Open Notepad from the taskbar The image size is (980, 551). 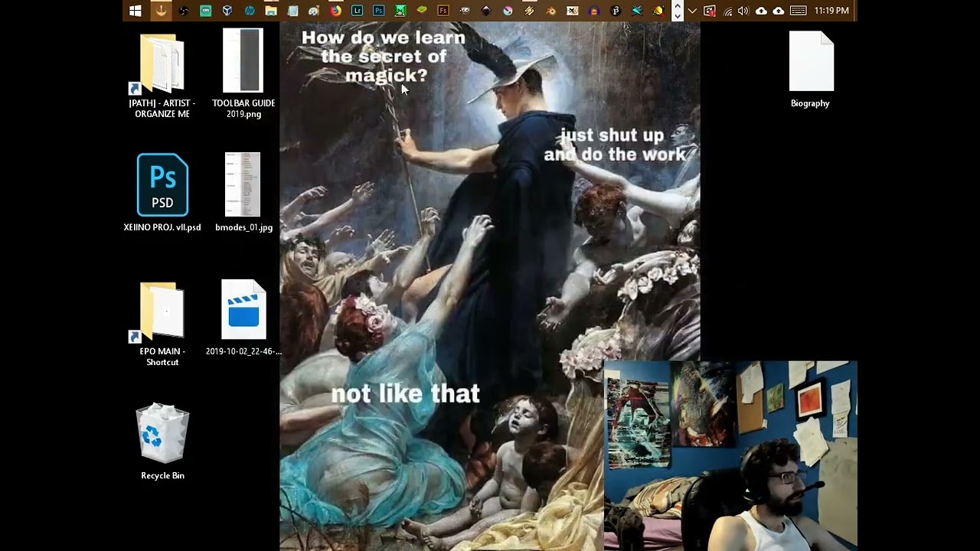[x=292, y=11]
